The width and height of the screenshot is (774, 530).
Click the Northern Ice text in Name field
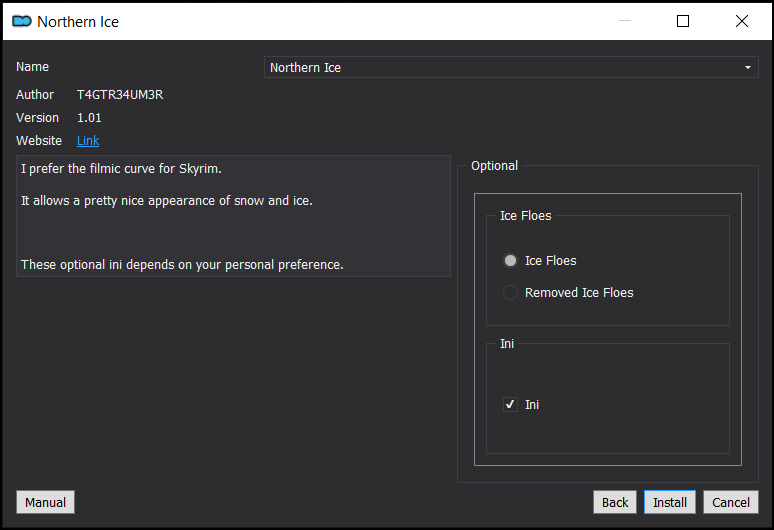305,68
